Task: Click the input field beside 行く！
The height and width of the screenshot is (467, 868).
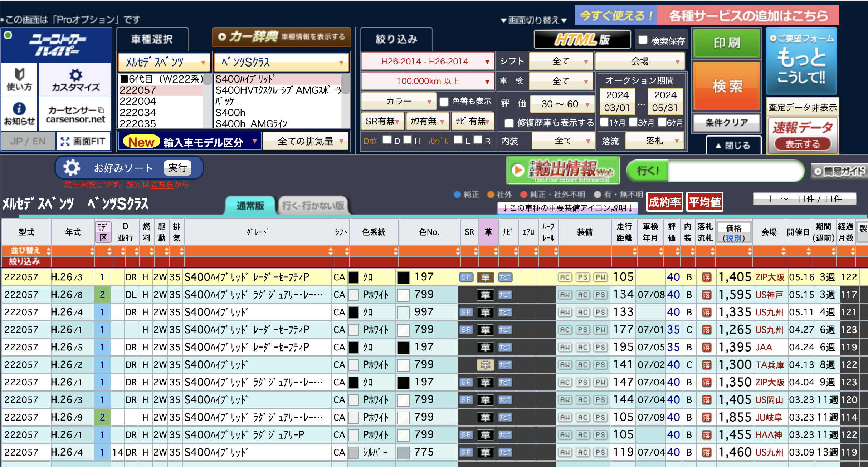Action: coord(736,171)
